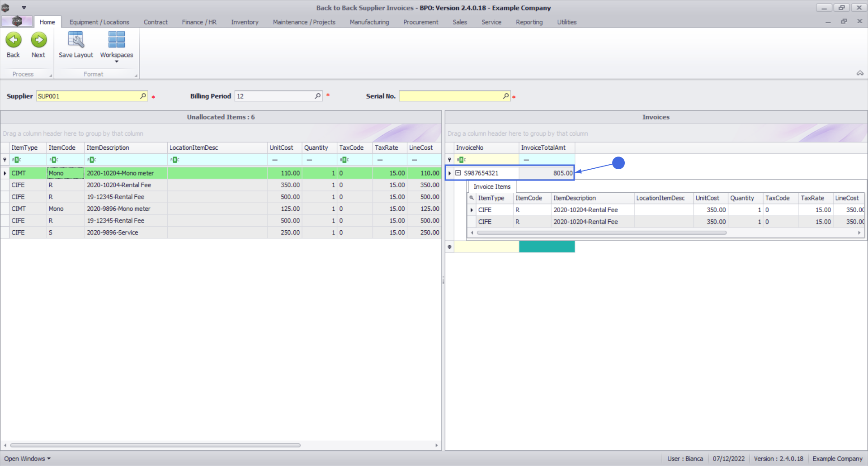The height and width of the screenshot is (466, 868).
Task: Collapse invoice S987654321 row
Action: 458,173
